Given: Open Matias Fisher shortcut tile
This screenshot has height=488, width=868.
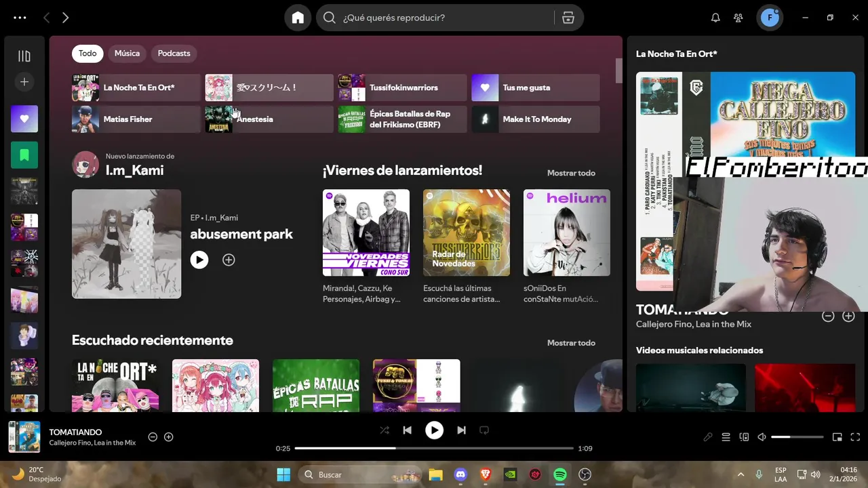Looking at the screenshot, I should pyautogui.click(x=136, y=119).
